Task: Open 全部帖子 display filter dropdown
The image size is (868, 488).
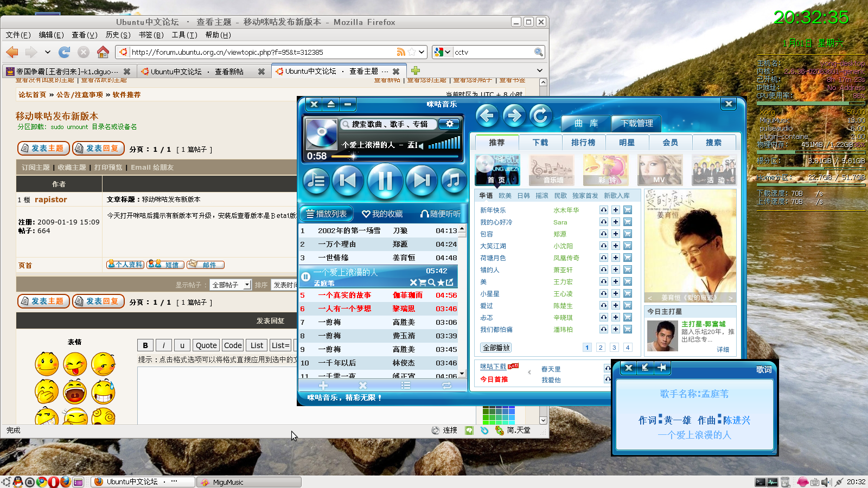Action: pyautogui.click(x=231, y=285)
